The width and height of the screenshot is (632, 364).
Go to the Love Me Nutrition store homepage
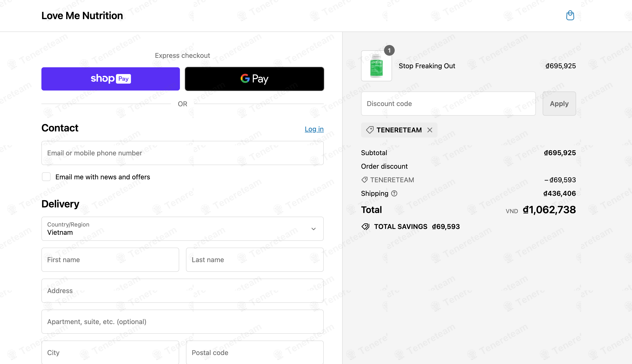point(82,15)
